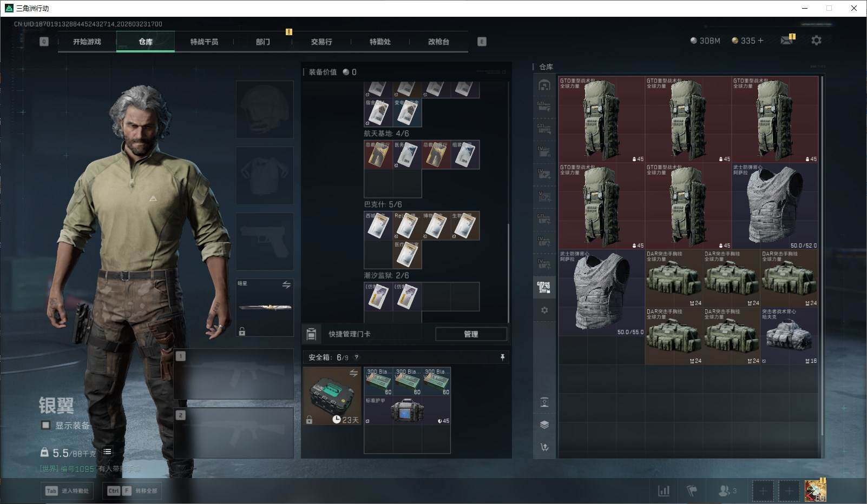Image resolution: width=867 pixels, height=504 pixels.
Task: Select the 武士防弹背心 with 50.0/52.0 durability
Action: pos(775,206)
